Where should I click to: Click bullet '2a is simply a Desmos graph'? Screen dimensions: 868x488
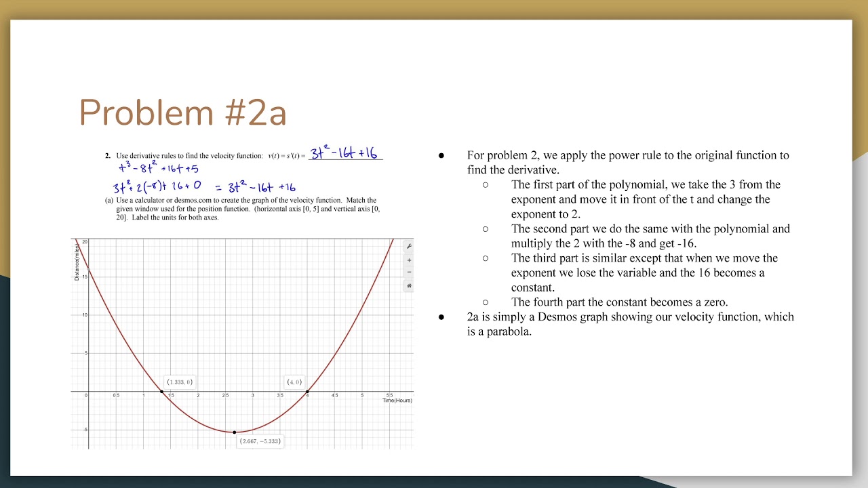[631, 324]
